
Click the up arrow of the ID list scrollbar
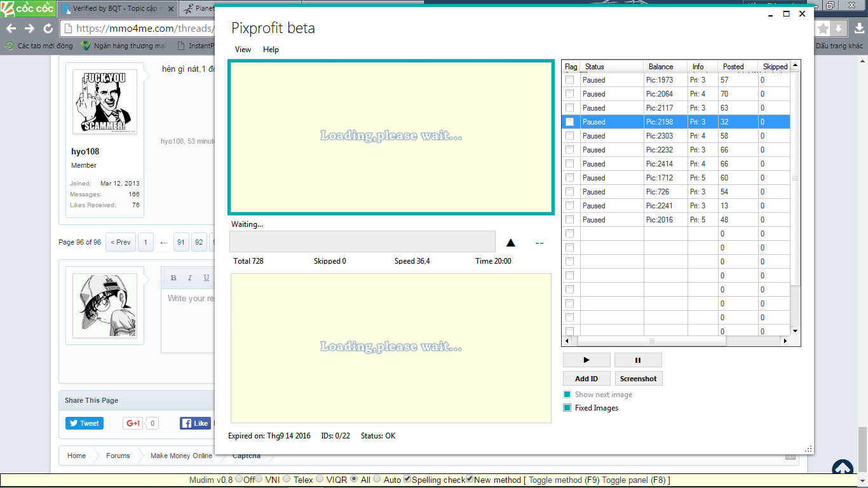click(796, 65)
